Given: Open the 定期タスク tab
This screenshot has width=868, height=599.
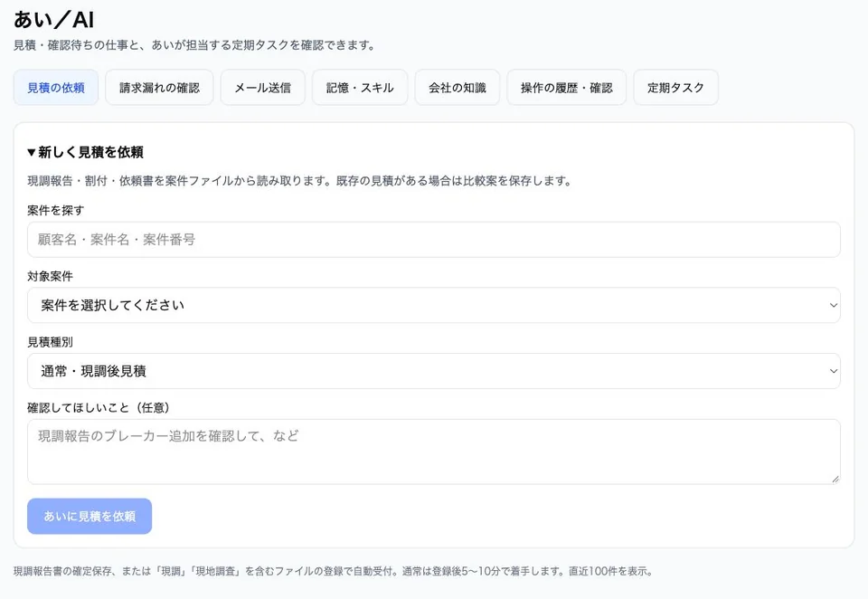Looking at the screenshot, I should (676, 88).
